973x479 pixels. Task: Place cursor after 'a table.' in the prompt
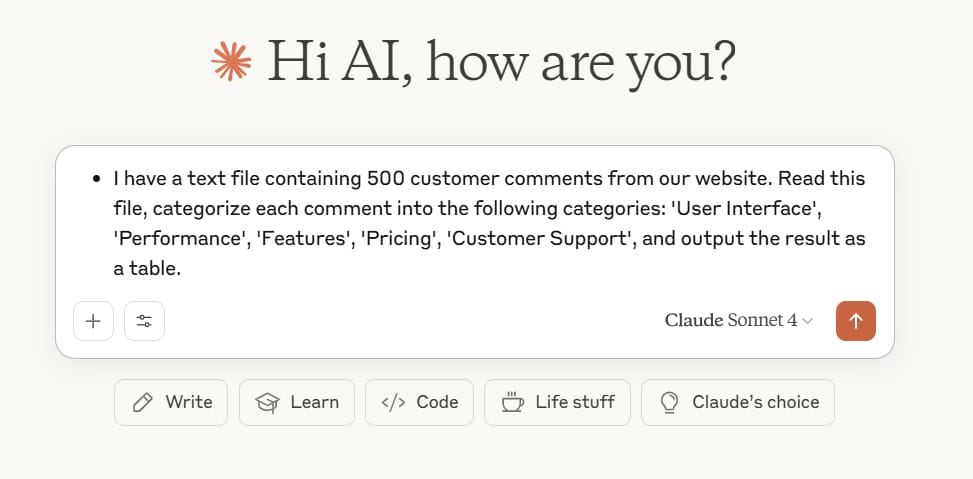[183, 270]
